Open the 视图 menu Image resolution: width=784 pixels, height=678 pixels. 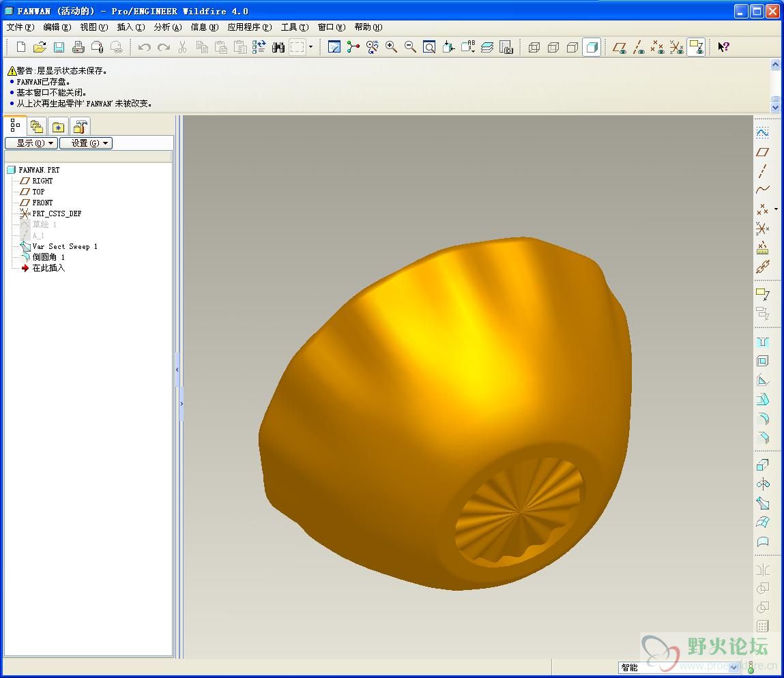click(x=94, y=27)
